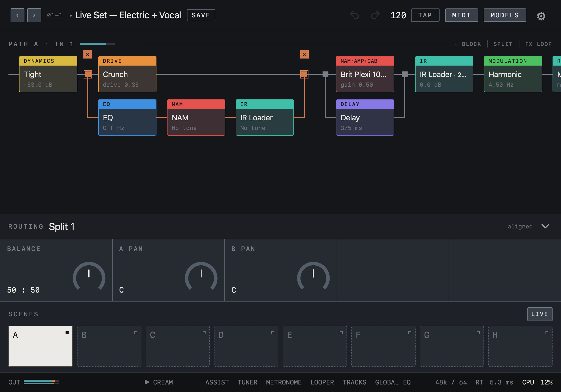Screen dimensions: 561x392
Task: Select the Tight dynamics block
Action: 48,74
